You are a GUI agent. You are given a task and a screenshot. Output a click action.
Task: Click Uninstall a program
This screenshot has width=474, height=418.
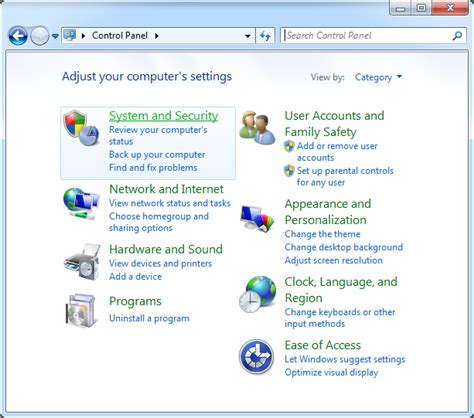coord(149,318)
